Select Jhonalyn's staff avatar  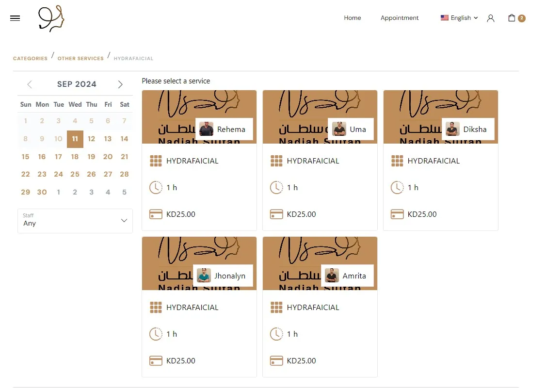(x=204, y=275)
